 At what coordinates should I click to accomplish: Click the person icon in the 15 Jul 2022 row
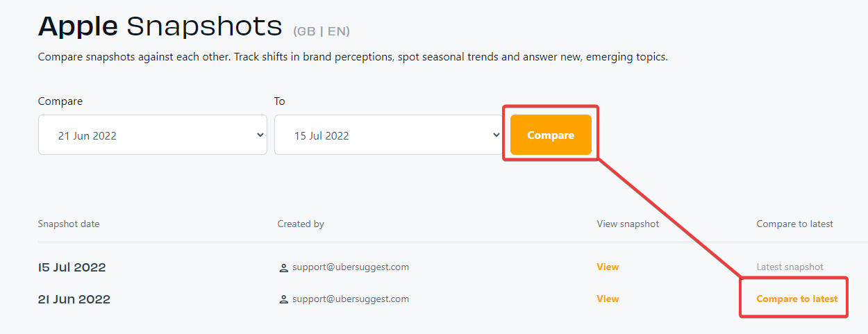(283, 267)
